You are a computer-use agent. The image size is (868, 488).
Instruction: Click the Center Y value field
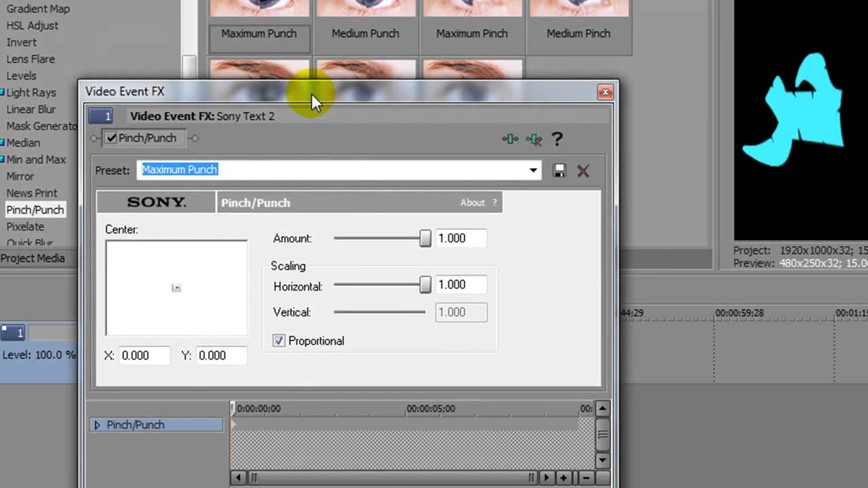[x=222, y=356]
